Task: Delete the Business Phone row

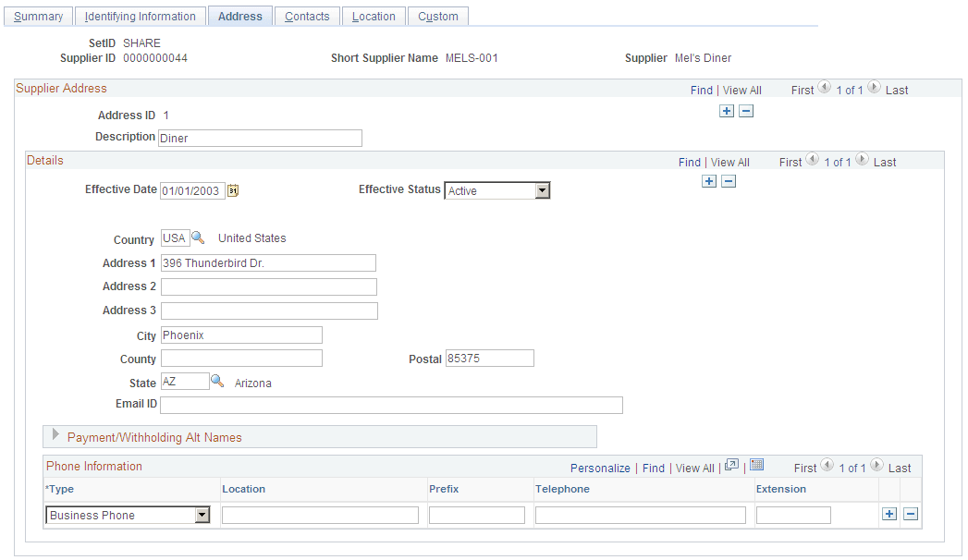Action: [910, 513]
